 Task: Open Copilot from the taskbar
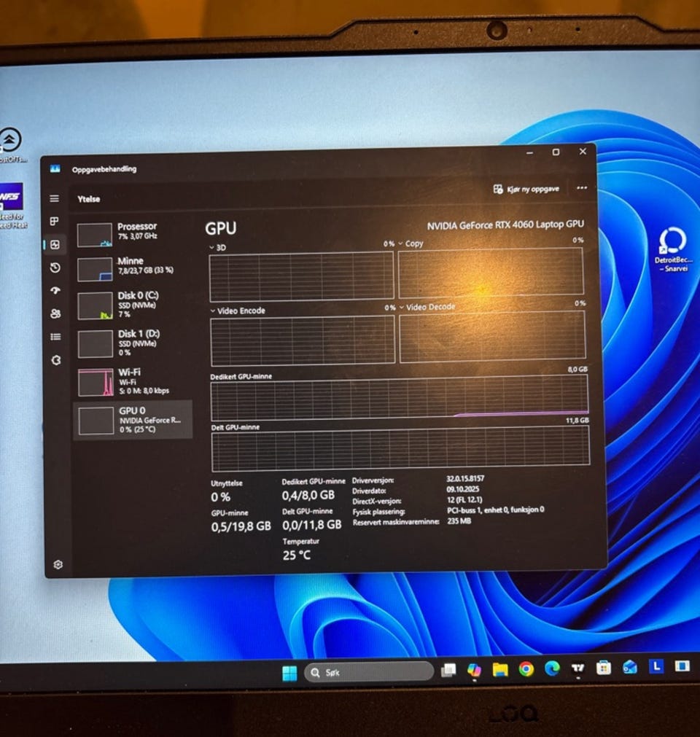[474, 670]
